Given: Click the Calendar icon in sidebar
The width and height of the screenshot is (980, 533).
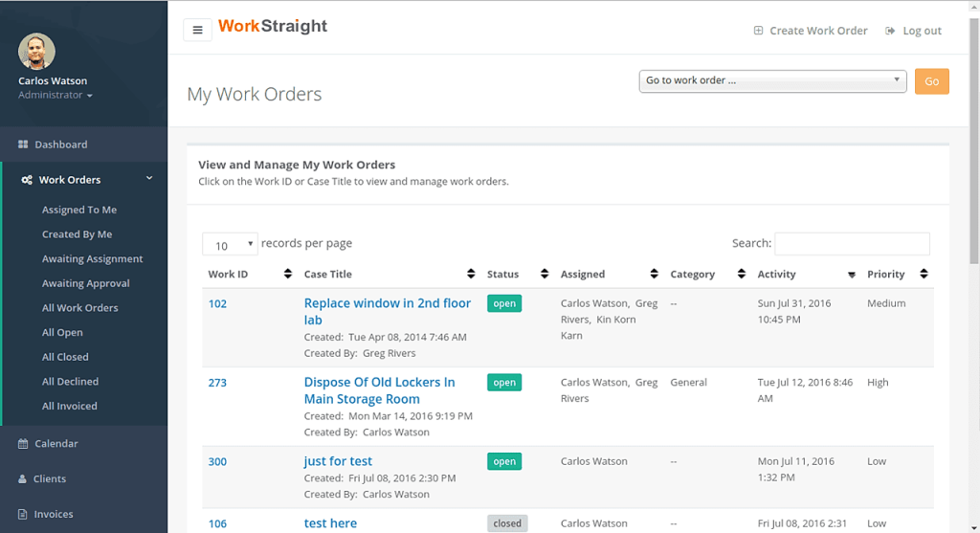Looking at the screenshot, I should coord(23,444).
